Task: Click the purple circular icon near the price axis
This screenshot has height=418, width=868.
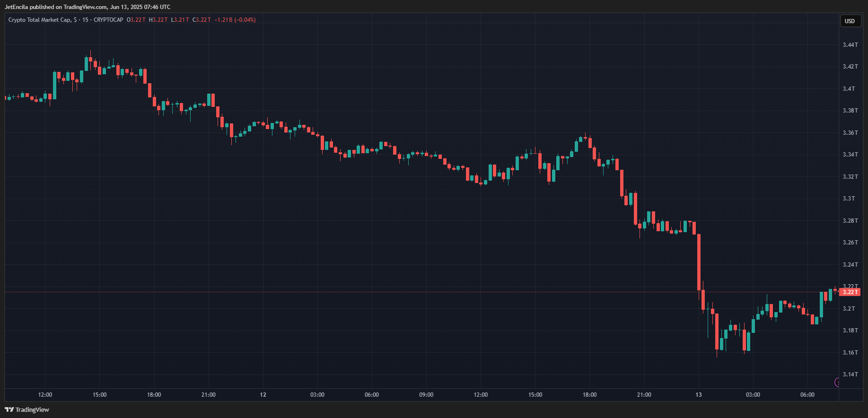Action: (x=838, y=382)
